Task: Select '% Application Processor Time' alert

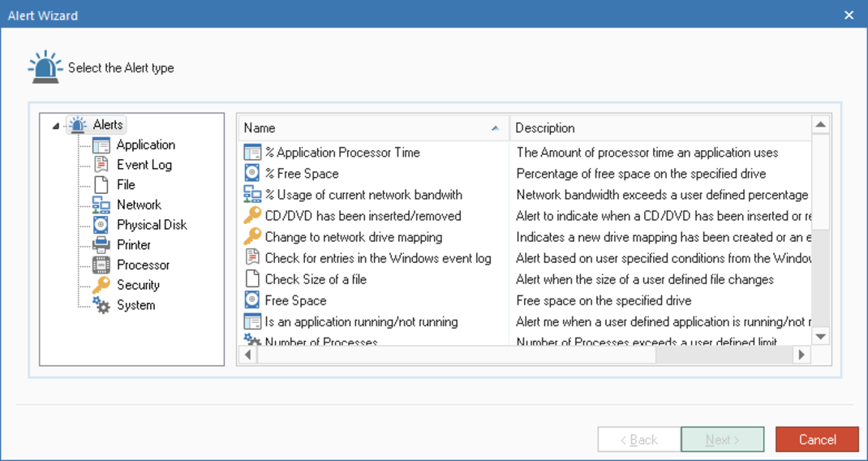Action: 342,153
